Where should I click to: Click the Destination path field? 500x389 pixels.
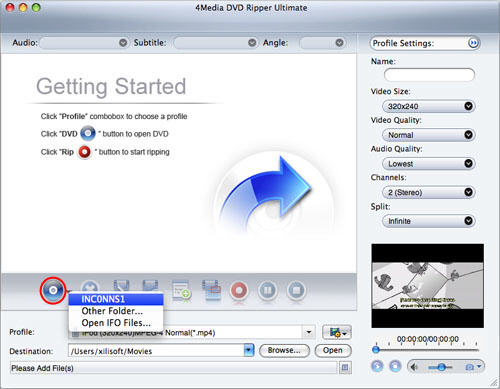coord(156,351)
